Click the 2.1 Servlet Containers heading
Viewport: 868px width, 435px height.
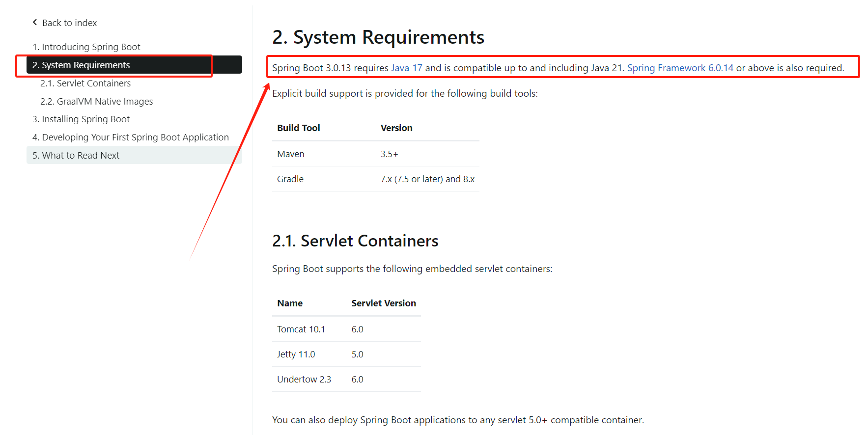(x=355, y=241)
